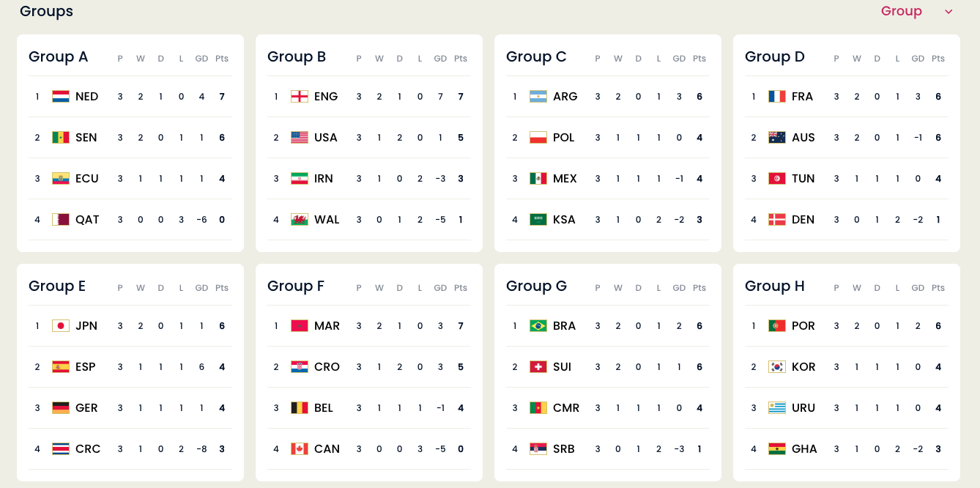Click the Pts column header in Group C

699,59
